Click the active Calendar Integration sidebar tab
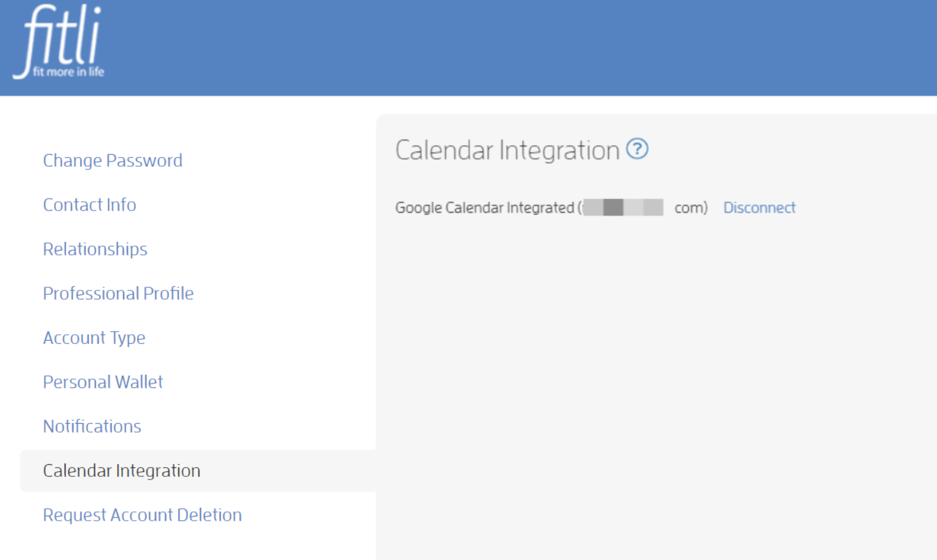Screen dimensions: 937x560 [198, 471]
